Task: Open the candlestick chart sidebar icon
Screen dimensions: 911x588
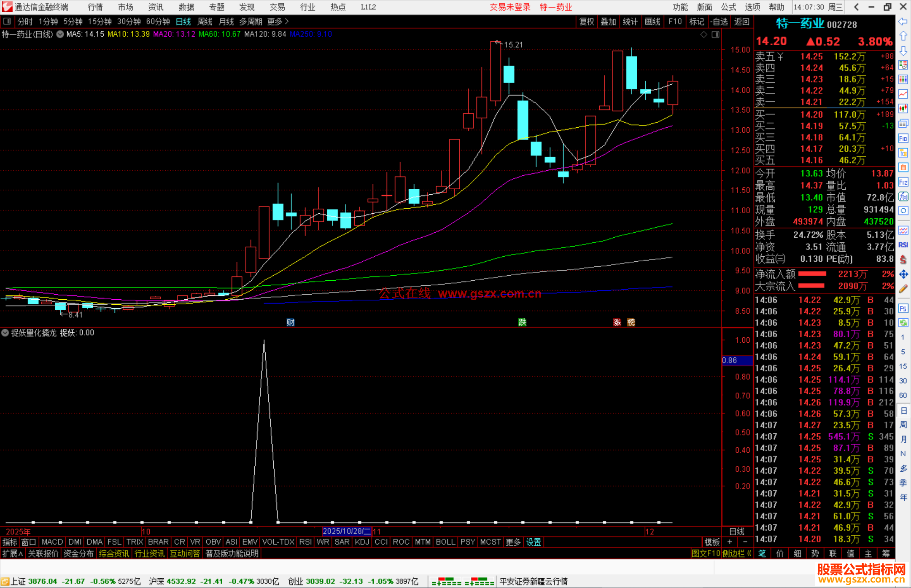Action: point(903,109)
